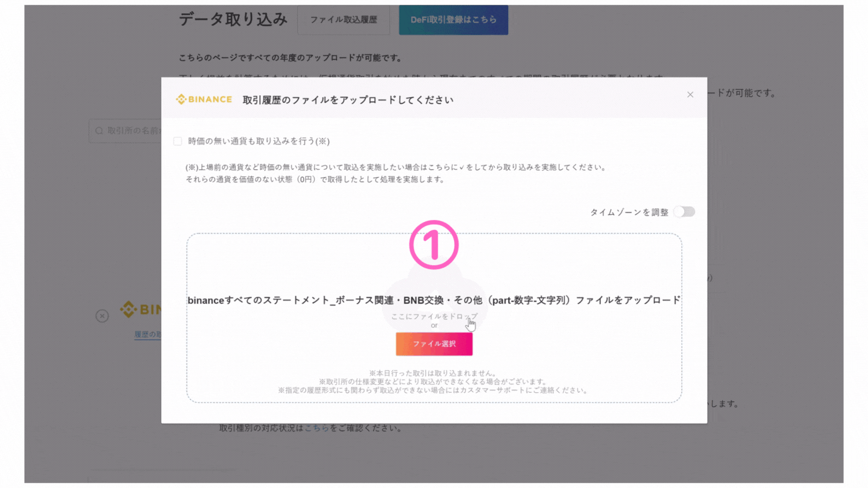Screen dimensions: 868x488
Task: Click the exchange name search field
Action: pyautogui.click(x=125, y=130)
